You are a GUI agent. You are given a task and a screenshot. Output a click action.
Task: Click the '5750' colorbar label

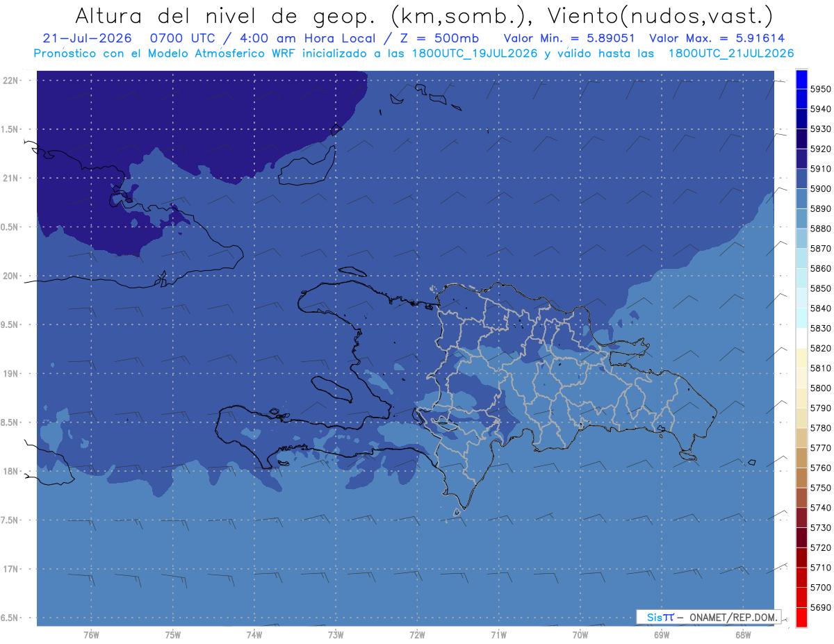pyautogui.click(x=820, y=488)
